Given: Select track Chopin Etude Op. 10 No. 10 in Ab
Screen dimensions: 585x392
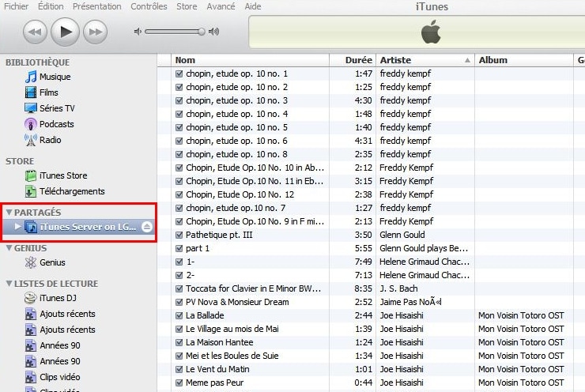Looking at the screenshot, I should (x=255, y=168).
